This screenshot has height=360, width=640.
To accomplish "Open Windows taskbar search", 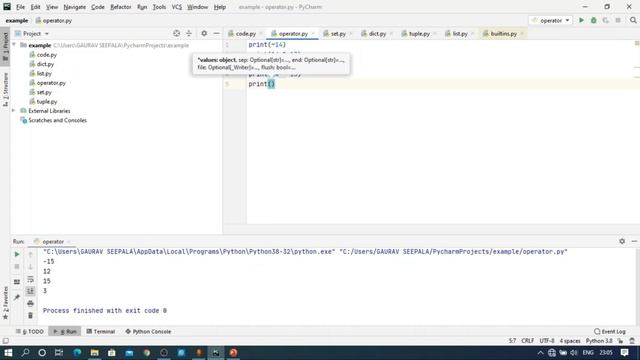I will [x=25, y=353].
